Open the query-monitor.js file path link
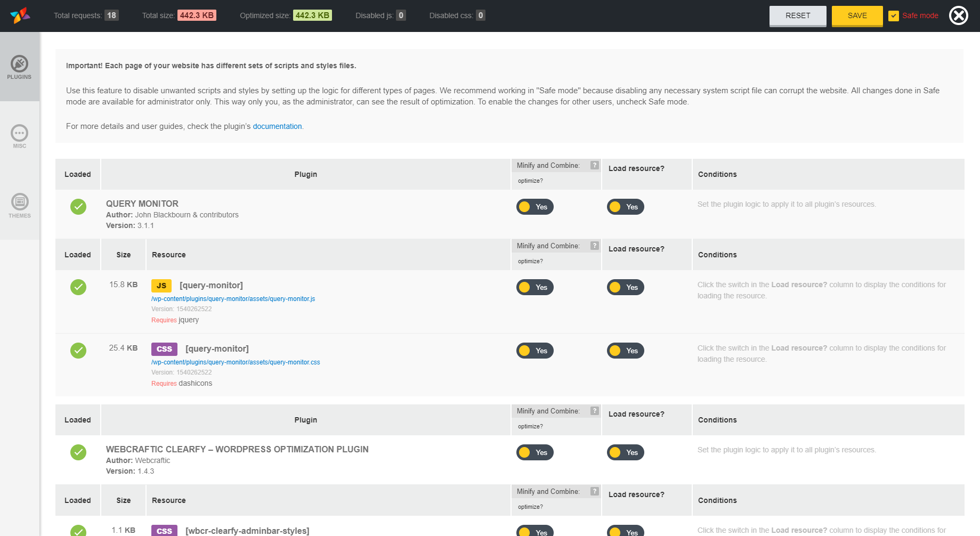Viewport: 980px width, 536px height. pyautogui.click(x=233, y=299)
